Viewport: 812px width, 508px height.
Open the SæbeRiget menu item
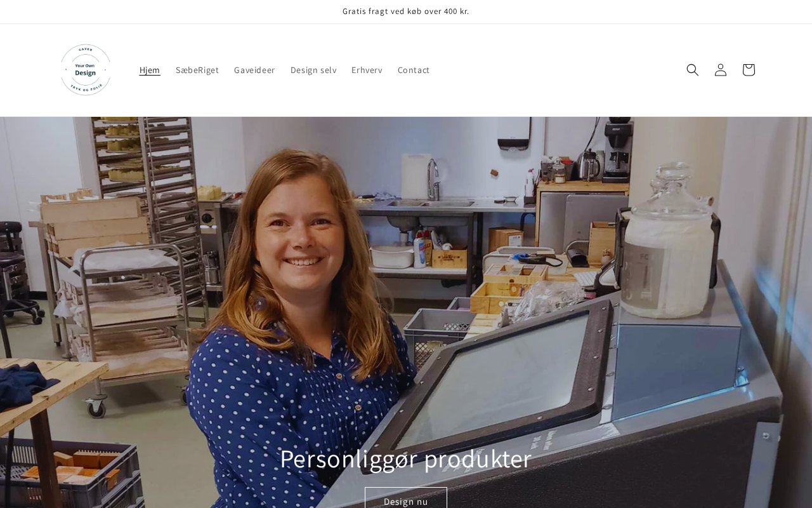coord(197,70)
